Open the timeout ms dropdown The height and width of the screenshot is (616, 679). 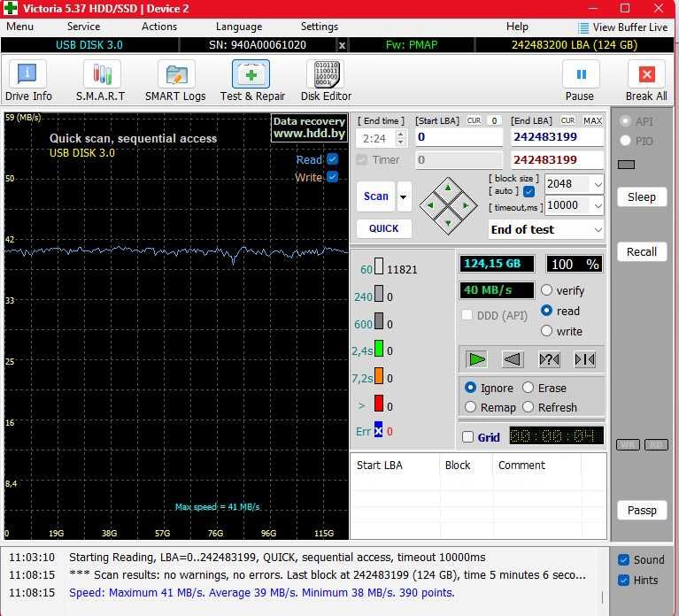click(x=598, y=205)
